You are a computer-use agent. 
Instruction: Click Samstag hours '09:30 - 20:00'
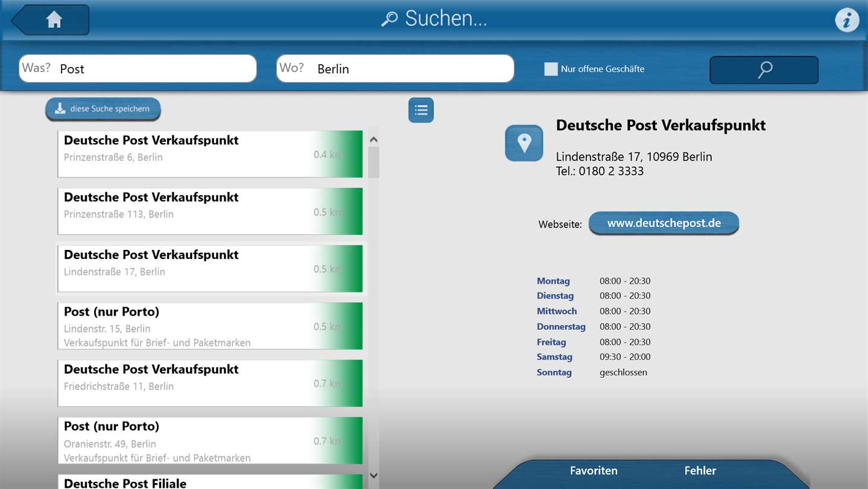pos(625,357)
